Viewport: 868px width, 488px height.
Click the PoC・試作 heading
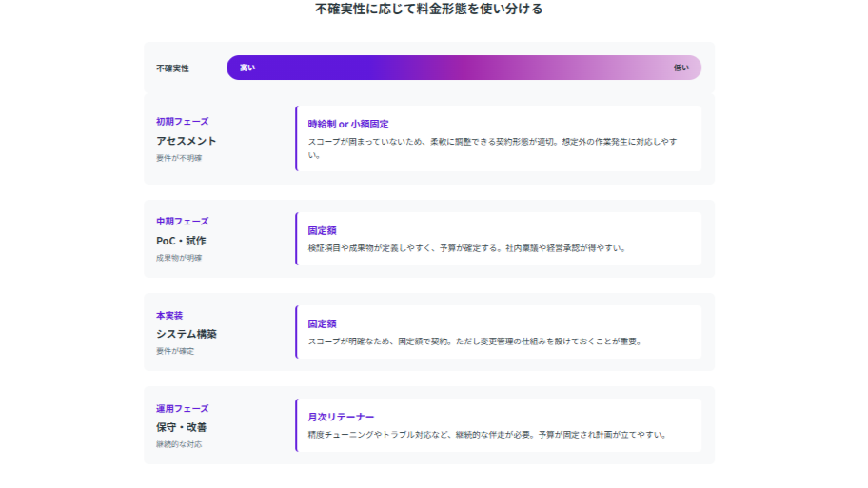(x=181, y=241)
